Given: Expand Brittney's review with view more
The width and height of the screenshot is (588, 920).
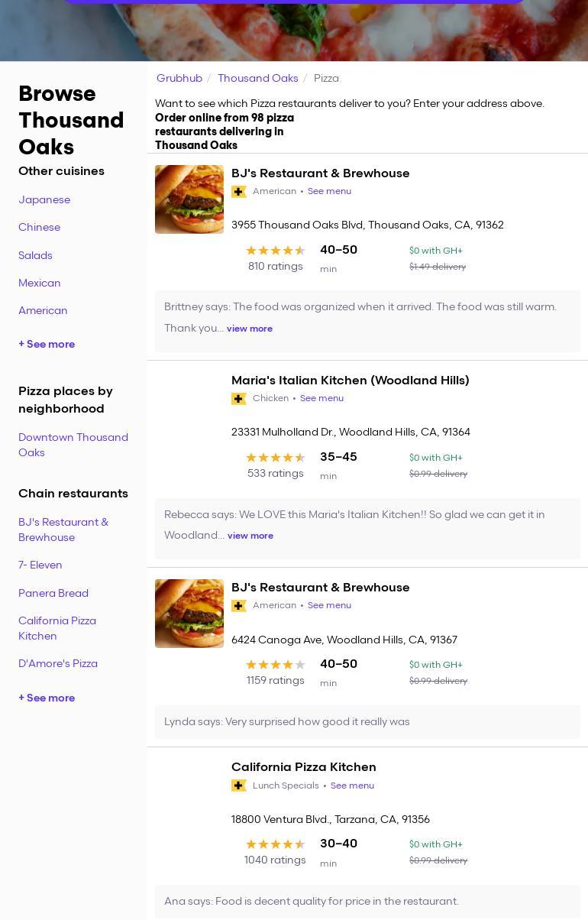Looking at the screenshot, I should pos(250,329).
